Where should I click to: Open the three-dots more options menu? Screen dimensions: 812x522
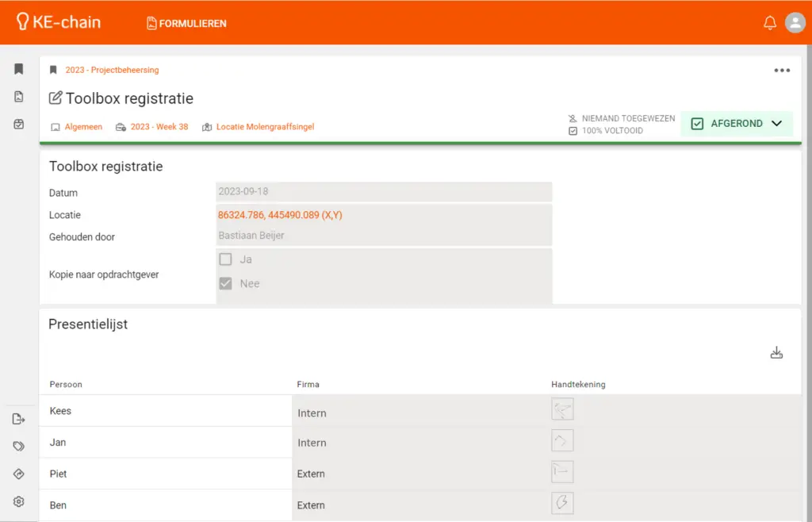pos(782,71)
